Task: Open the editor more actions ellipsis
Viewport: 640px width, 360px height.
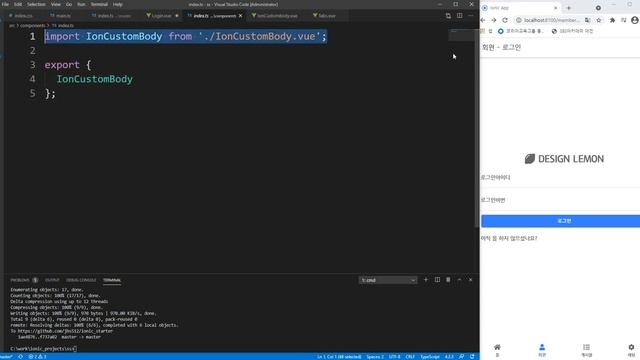Action: pos(471,16)
